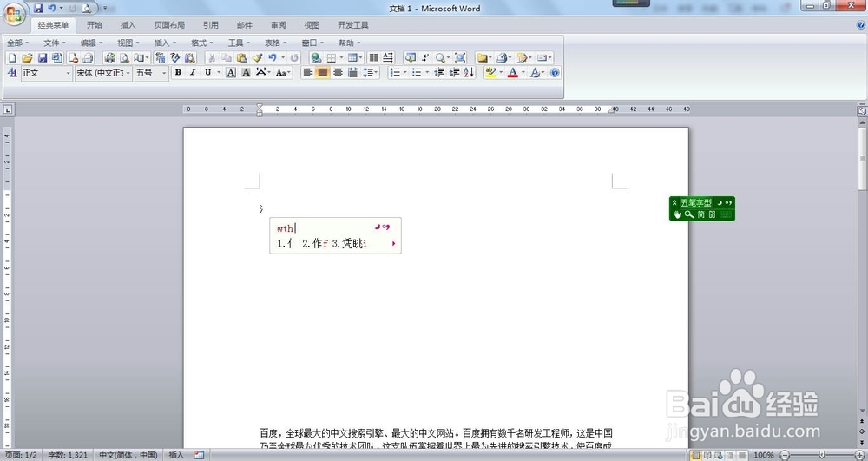This screenshot has width=868, height=461.
Task: Save using the classic toolbar floppy icon
Action: point(42,57)
